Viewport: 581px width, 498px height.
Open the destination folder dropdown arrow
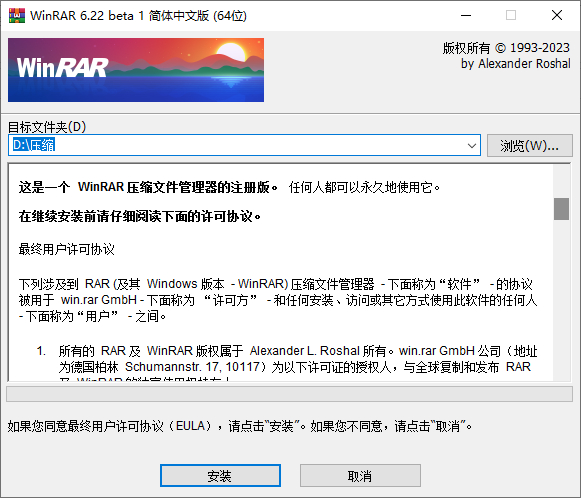coord(472,145)
